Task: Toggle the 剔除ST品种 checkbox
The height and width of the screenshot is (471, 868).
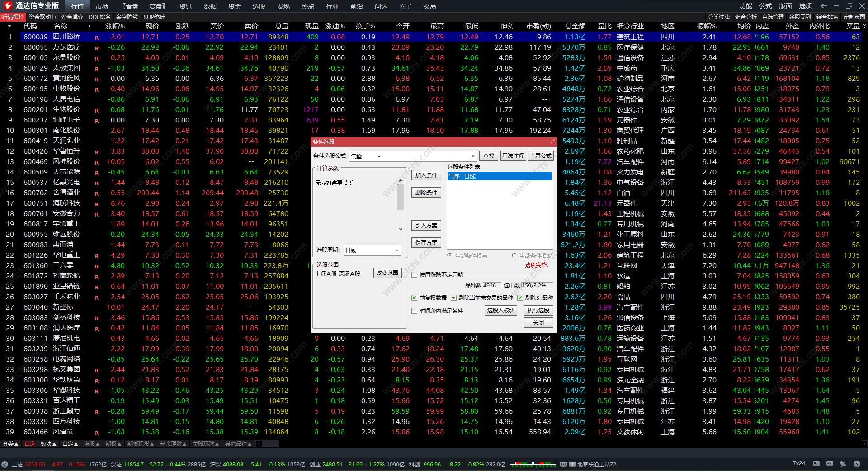Action: 520,297
